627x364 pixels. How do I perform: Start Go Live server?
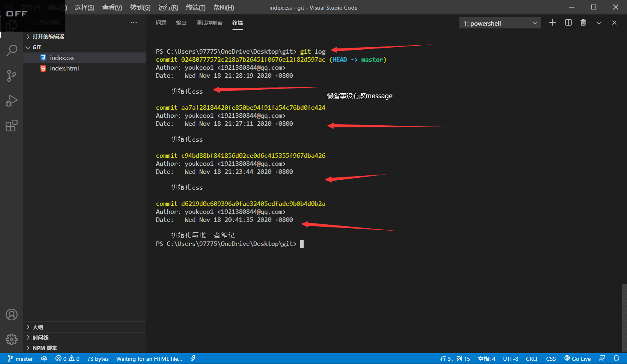[x=578, y=359]
